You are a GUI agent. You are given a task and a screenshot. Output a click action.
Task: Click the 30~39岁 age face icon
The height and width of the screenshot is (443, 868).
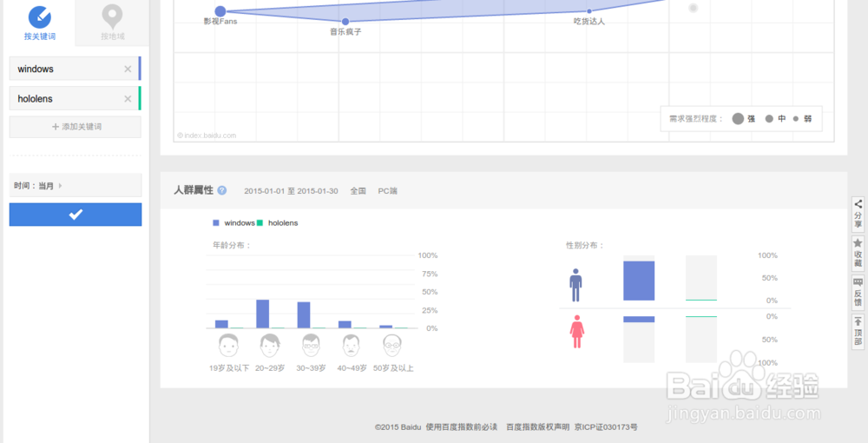point(311,346)
